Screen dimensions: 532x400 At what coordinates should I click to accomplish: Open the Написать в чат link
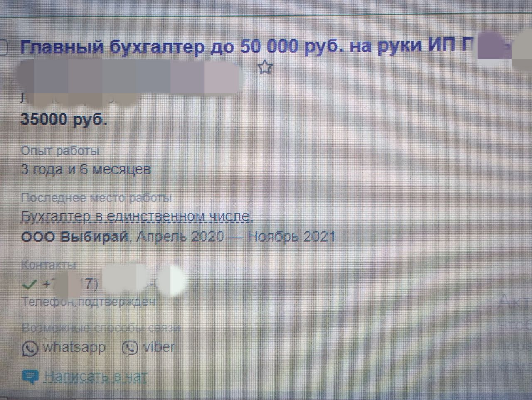coord(95,377)
